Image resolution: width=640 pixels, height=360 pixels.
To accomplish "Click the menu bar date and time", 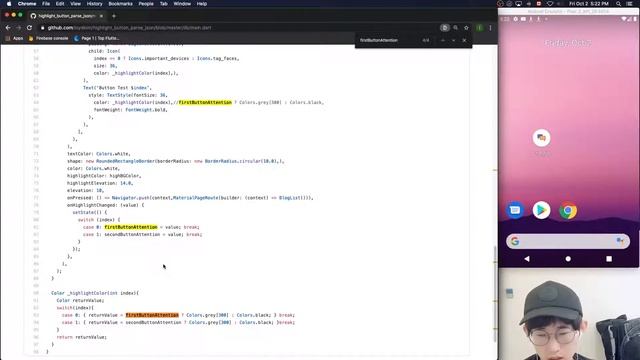I will click(x=589, y=4).
